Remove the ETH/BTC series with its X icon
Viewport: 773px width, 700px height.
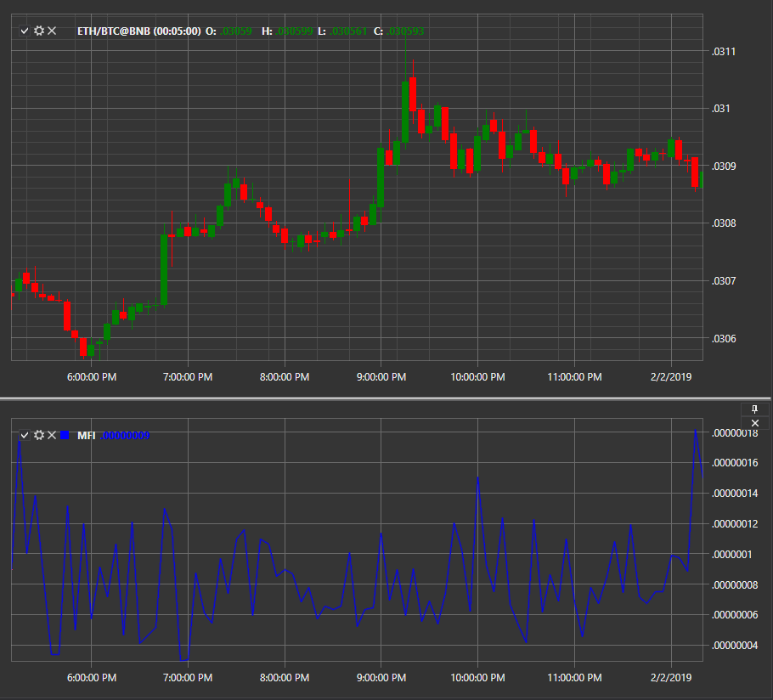[52, 31]
